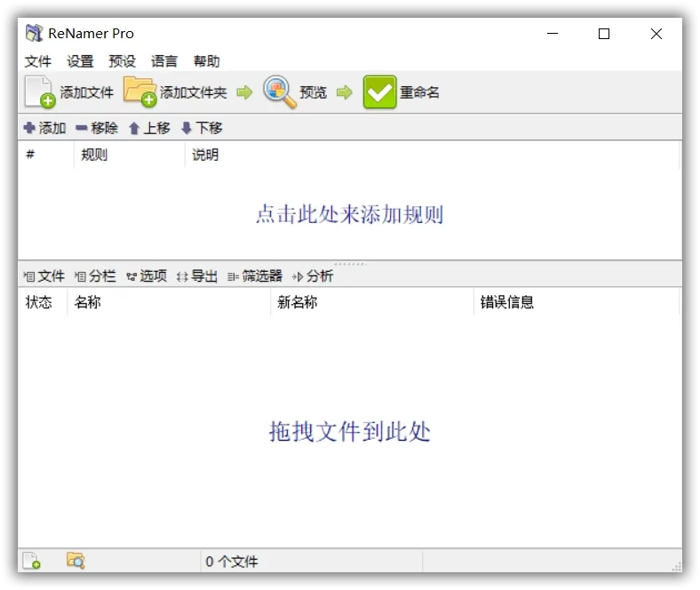Click the 添加 plus icon for rules

(x=29, y=128)
